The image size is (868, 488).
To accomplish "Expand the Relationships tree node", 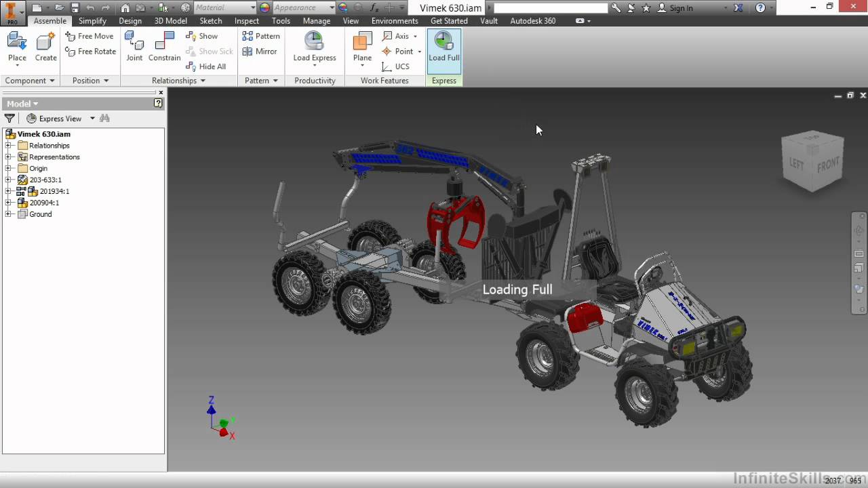I will tap(8, 146).
